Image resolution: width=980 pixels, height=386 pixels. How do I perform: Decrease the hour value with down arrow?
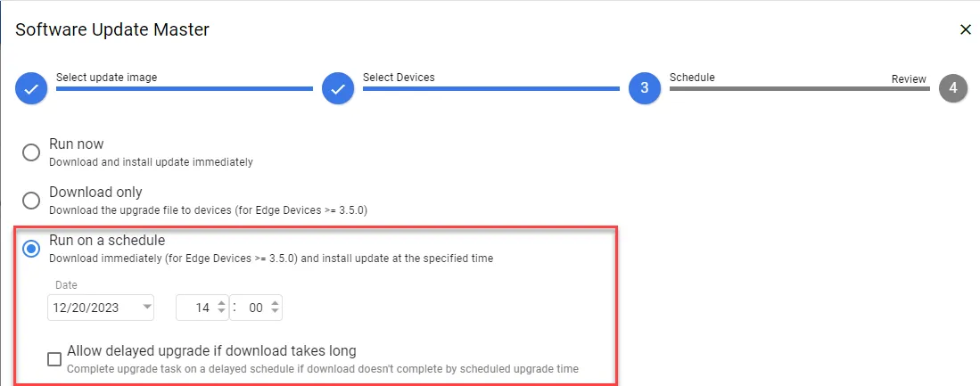tap(220, 311)
